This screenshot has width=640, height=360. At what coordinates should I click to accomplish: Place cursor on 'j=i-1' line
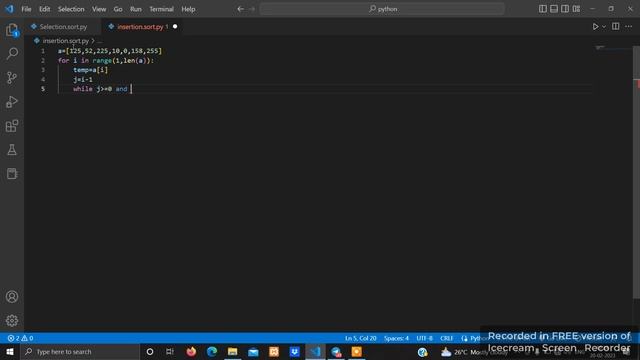(x=83, y=79)
